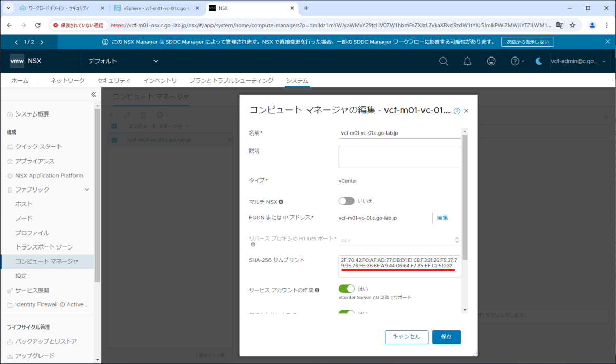Collapse the left sidebar with double-chevron
Viewport: 616px width, 364px height.
click(93, 94)
